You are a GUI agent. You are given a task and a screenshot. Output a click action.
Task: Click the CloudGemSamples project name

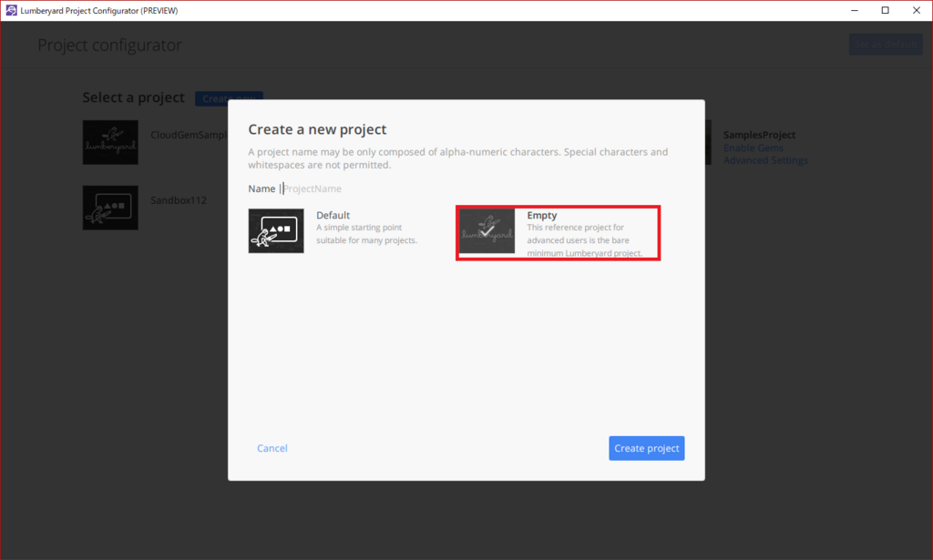click(x=189, y=135)
